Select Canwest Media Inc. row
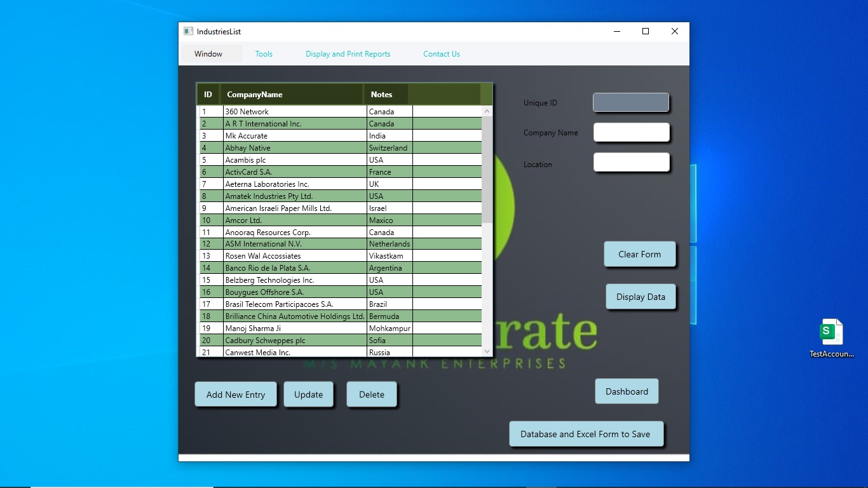868x488 pixels. click(x=341, y=352)
